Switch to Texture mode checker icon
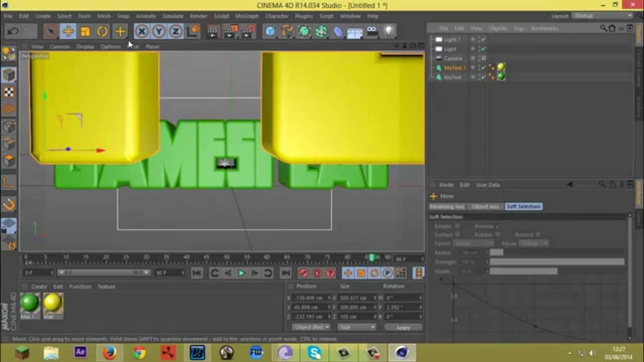The width and height of the screenshot is (644, 362). 9,92
